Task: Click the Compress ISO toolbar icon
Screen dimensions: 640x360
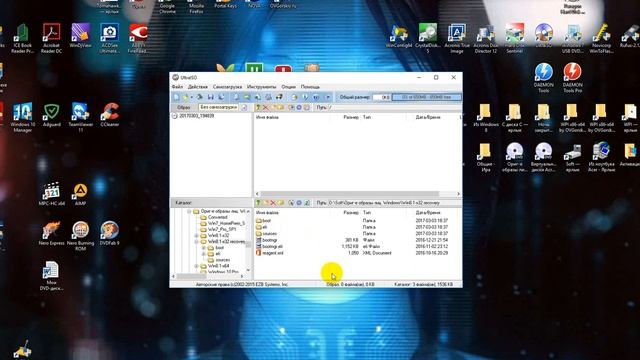Action: click(x=247, y=97)
